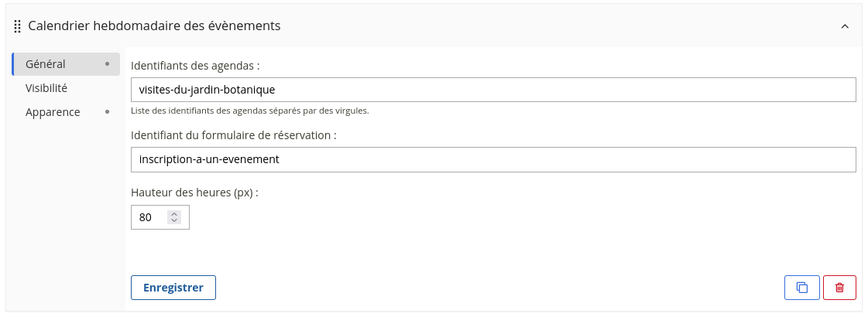The height and width of the screenshot is (317, 868).
Task: Decrease hour height with the down arrow
Action: (x=174, y=221)
